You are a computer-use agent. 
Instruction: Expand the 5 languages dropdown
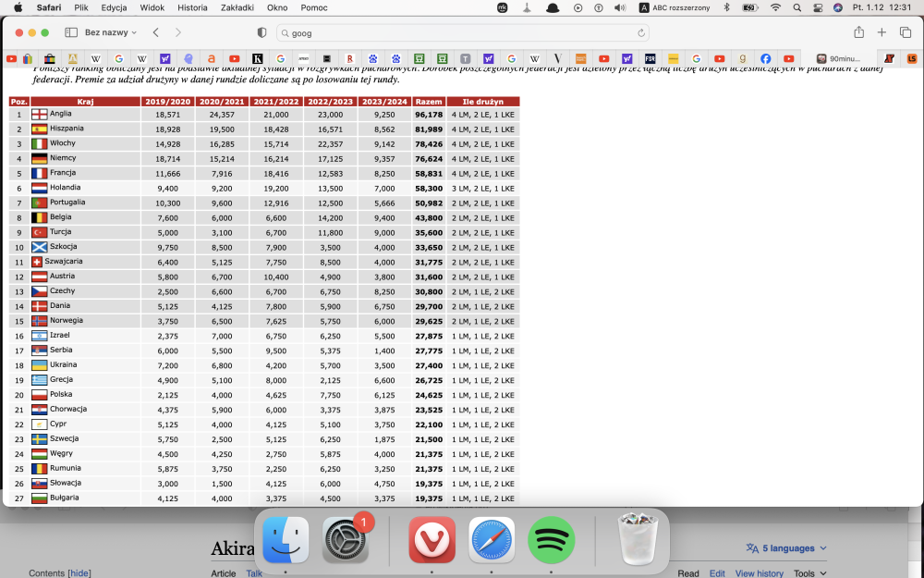[786, 548]
